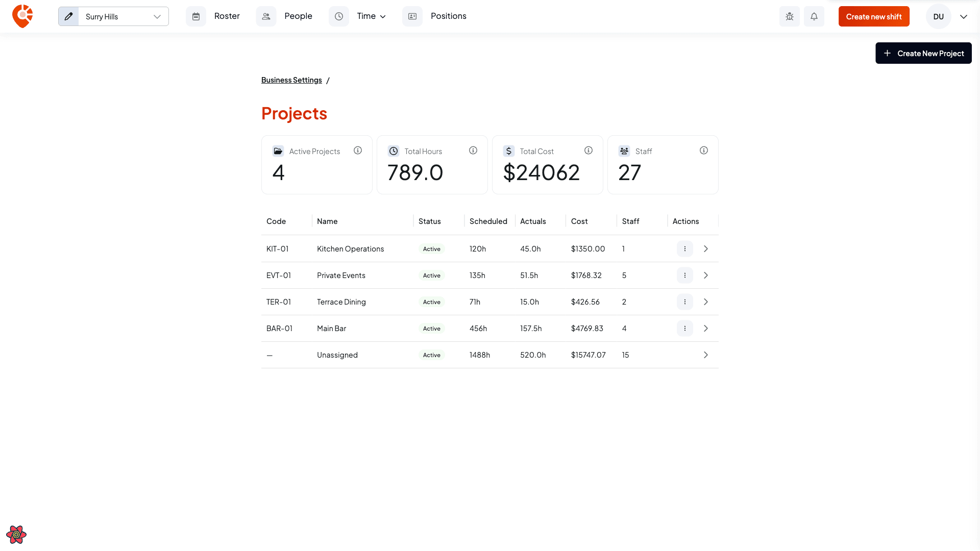Viewport: 980px width, 551px height.
Task: Show info for Active Projects card
Action: 358,151
